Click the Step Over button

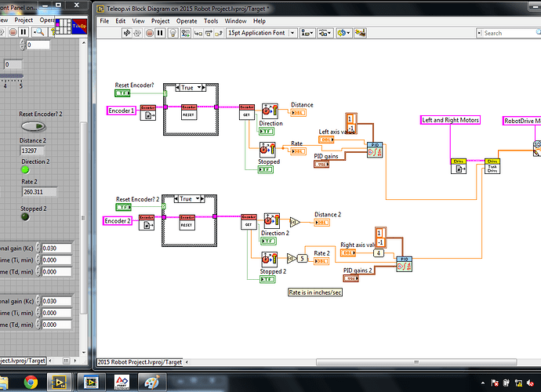[209, 33]
